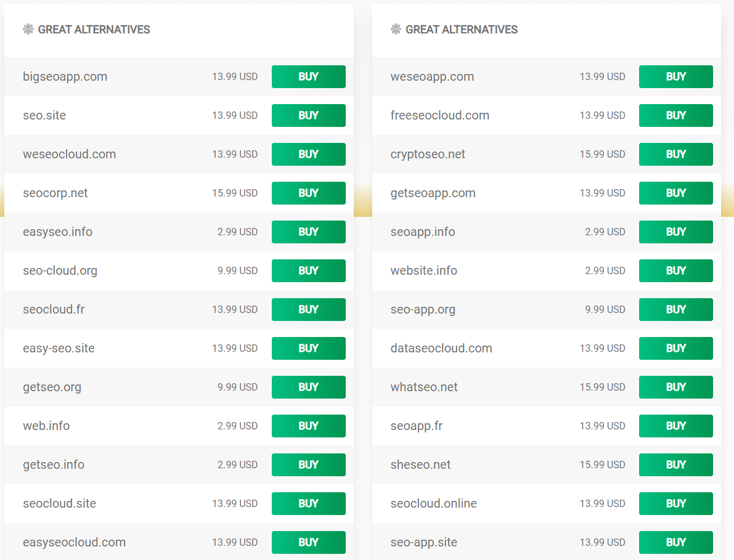Click BUY for weseoapp.com
This screenshot has width=734, height=560.
[x=675, y=76]
